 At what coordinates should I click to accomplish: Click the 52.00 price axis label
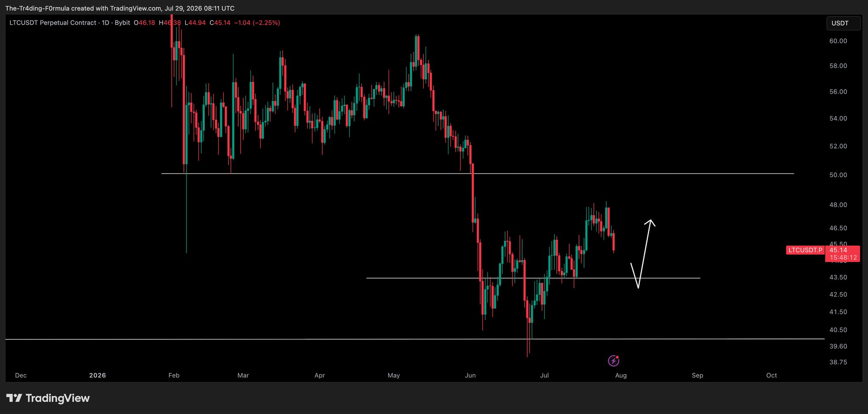(838, 146)
